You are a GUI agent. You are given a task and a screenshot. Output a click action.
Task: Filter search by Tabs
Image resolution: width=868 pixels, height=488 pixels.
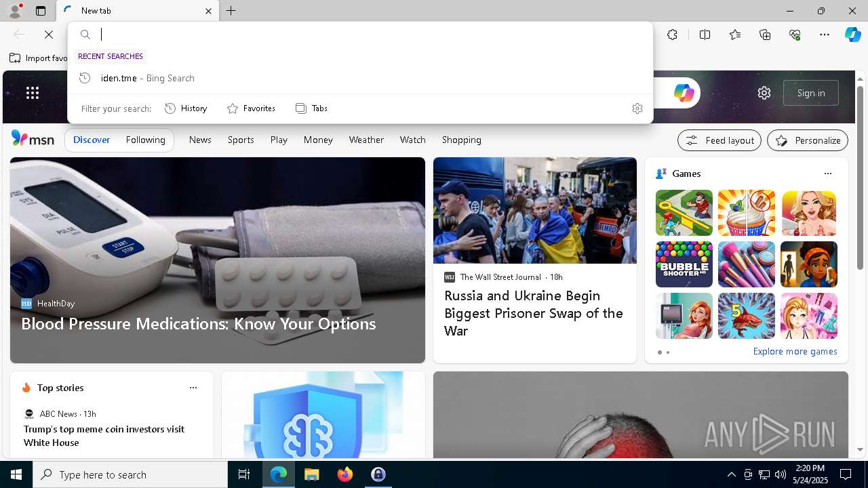coord(311,108)
